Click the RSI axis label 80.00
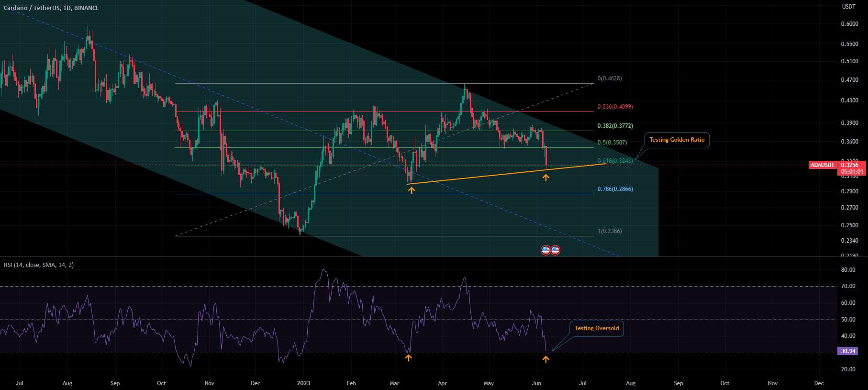 [848, 270]
